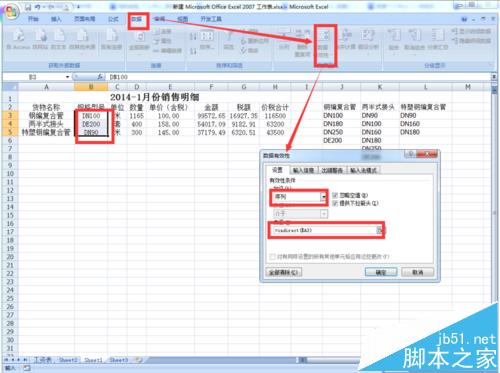
Task: Click the 自文本 (From Text) icon
Action: click(x=59, y=39)
